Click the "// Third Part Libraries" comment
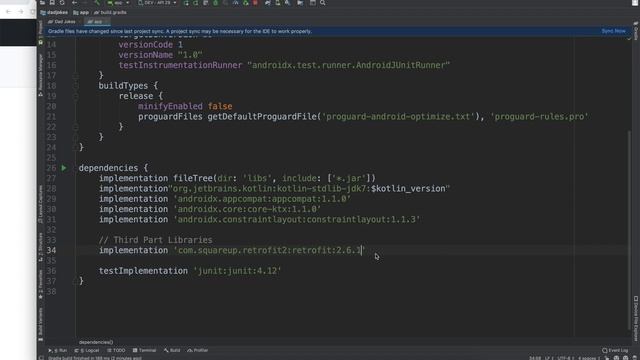 coord(156,240)
